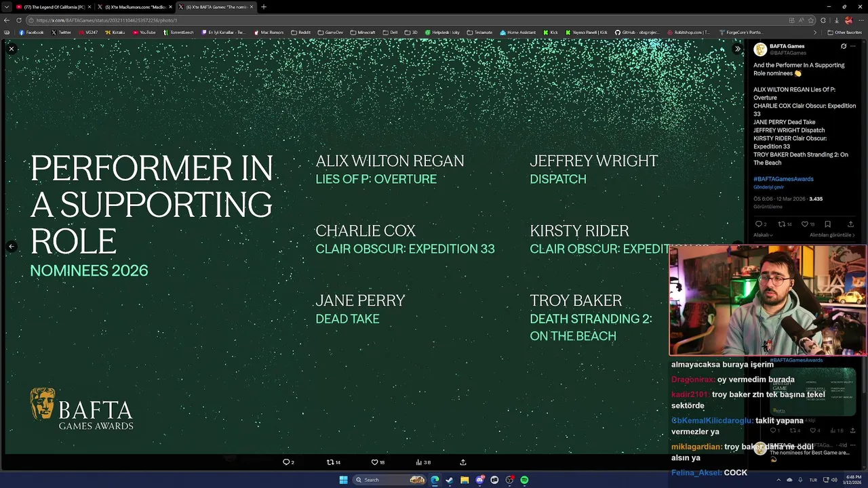This screenshot has width=868, height=488.
Task: Click the taskbar Search box
Action: point(390,480)
